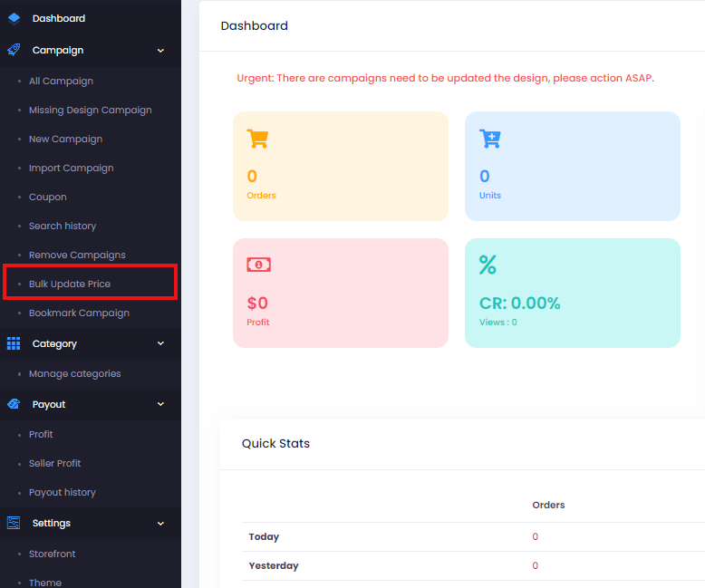
Task: Collapse the Category section chevron
Action: pyautogui.click(x=160, y=343)
